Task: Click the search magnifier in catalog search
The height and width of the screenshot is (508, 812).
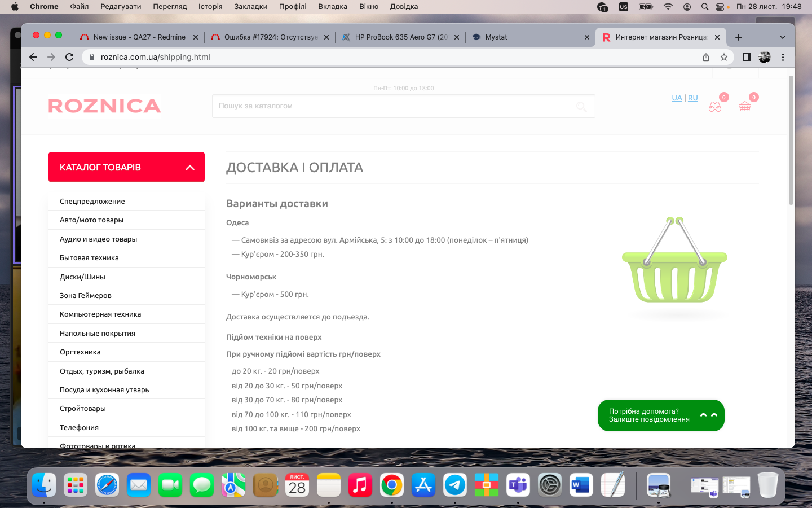Action: pyautogui.click(x=581, y=106)
